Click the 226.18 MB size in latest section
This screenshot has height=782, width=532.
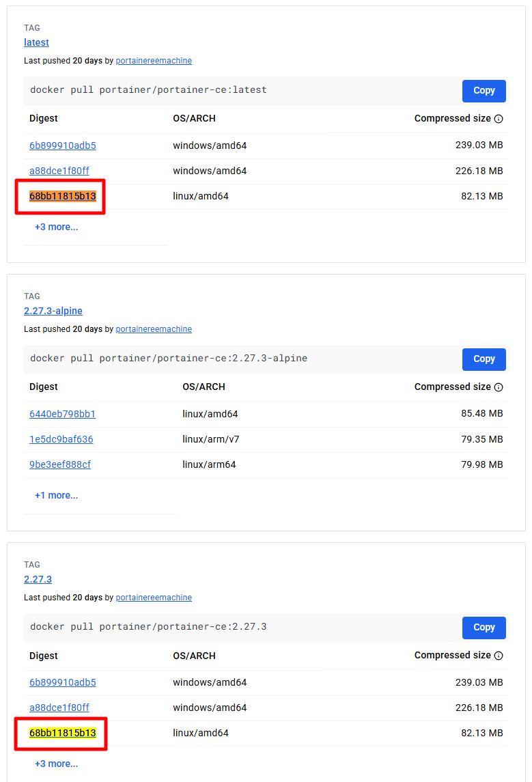(479, 171)
